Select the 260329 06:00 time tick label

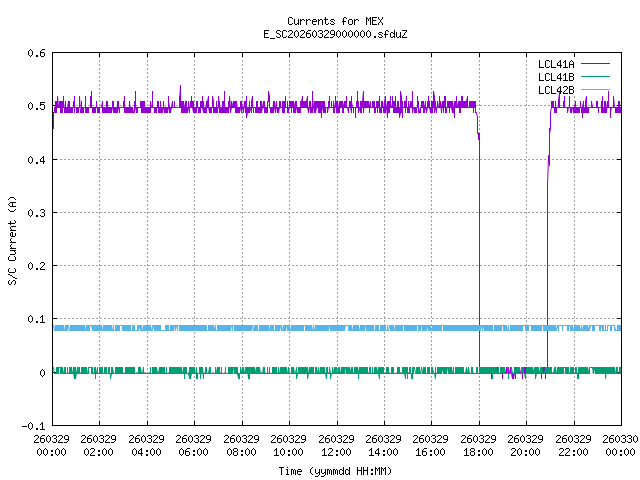point(194,445)
